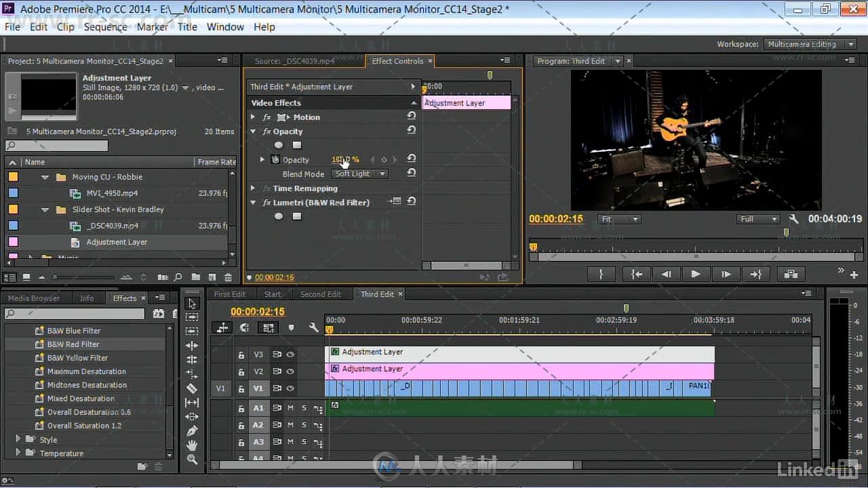Toggle Opacity effect fx on/off
868x488 pixels.
pyautogui.click(x=267, y=131)
